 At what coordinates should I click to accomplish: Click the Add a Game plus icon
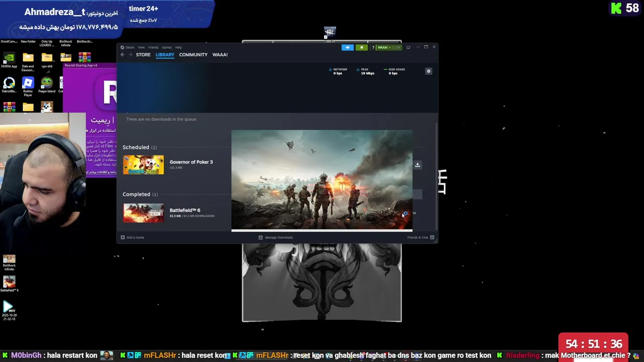click(123, 237)
